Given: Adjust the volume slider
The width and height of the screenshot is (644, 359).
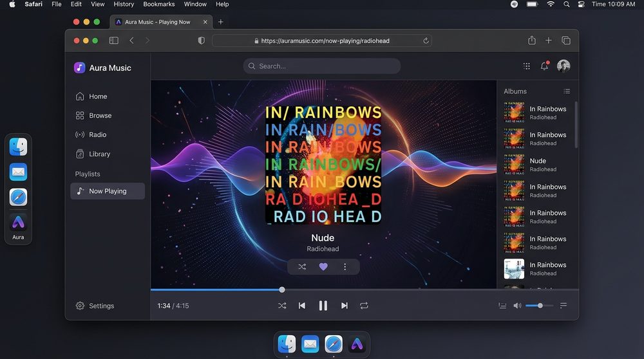Looking at the screenshot, I should coord(539,306).
